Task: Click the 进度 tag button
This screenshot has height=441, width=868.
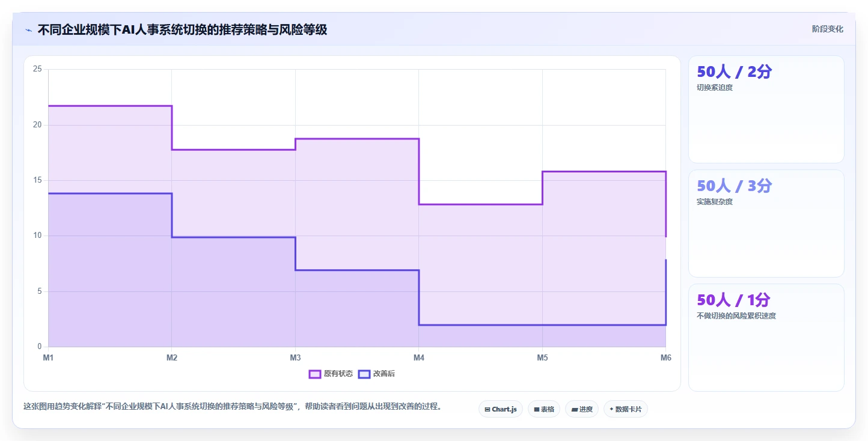Action: (582, 409)
